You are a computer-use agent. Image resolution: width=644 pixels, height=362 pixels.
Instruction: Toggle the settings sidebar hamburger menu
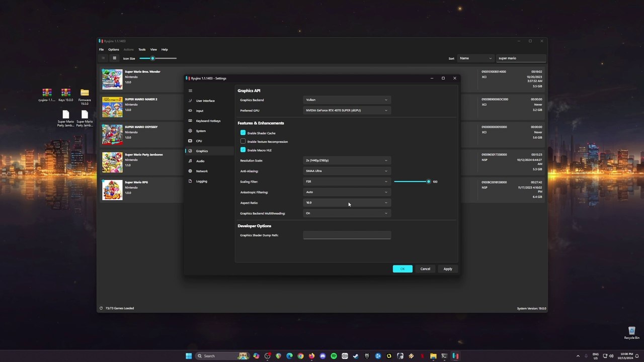(x=190, y=90)
